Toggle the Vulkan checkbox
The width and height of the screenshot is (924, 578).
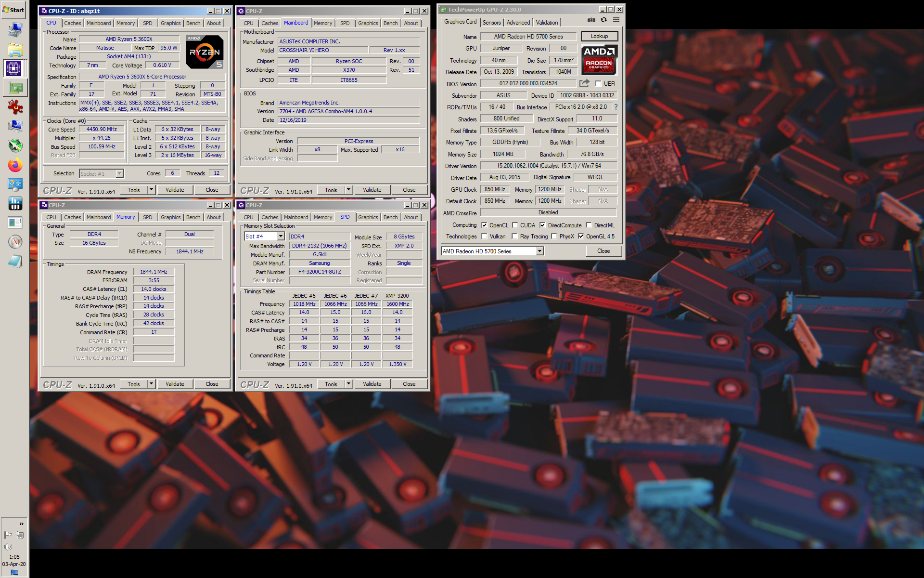pos(485,236)
